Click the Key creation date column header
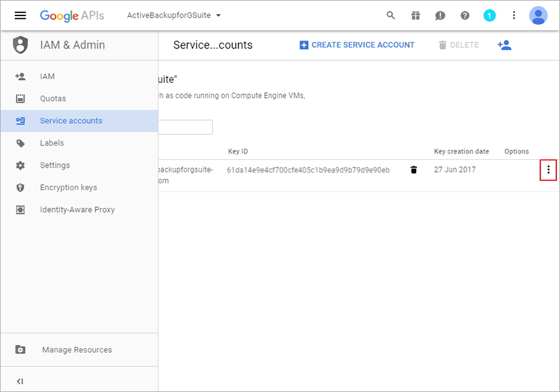The width and height of the screenshot is (560, 392). pos(461,151)
